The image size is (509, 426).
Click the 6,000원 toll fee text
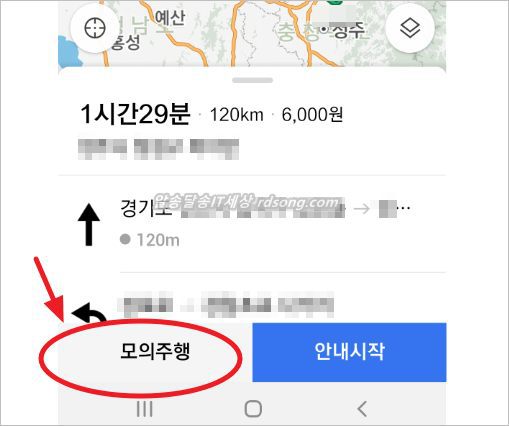click(x=312, y=115)
